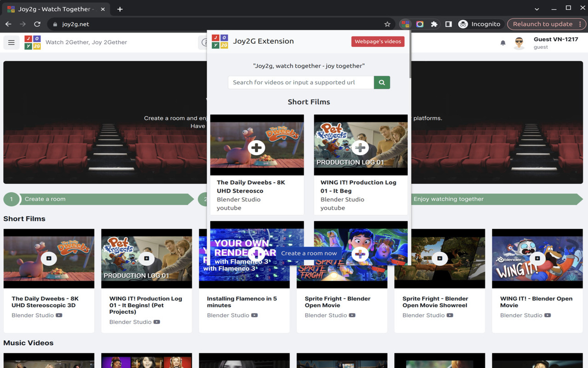Open the browser extensions puzzle icon
The width and height of the screenshot is (588, 368).
tap(434, 24)
